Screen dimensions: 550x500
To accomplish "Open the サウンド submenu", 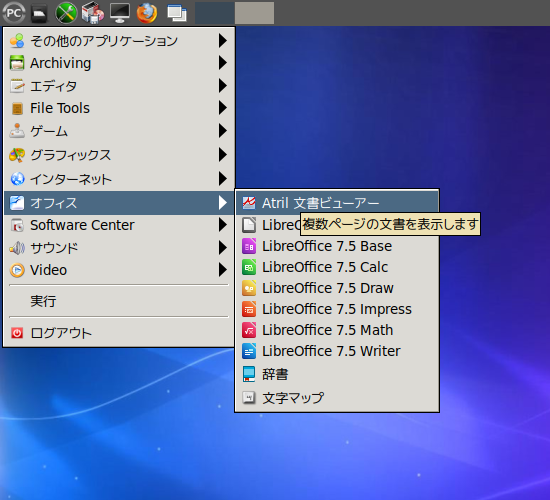I will pos(119,248).
